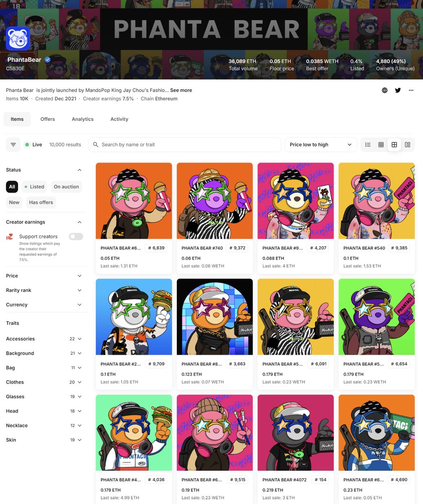Click the 4,880 (49%) Owners stat
The height and width of the screenshot is (504, 423).
click(x=395, y=65)
